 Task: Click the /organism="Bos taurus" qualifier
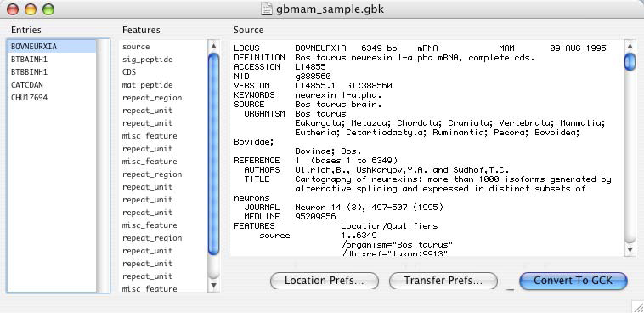click(397, 245)
